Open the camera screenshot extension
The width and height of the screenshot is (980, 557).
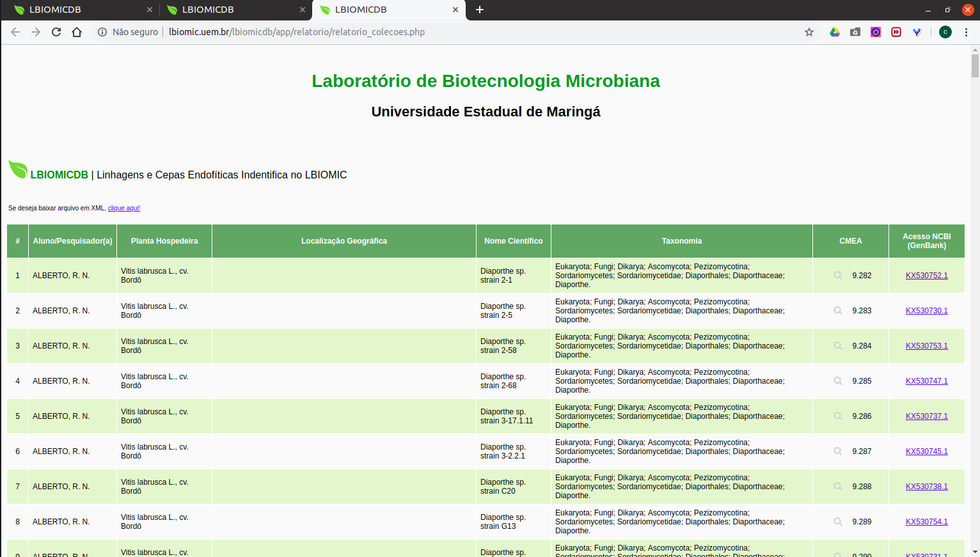coord(855,32)
